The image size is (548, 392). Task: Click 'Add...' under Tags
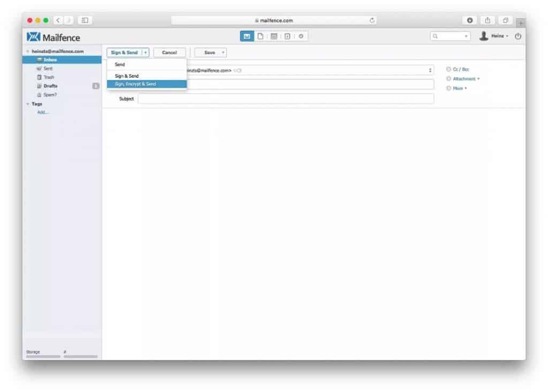tap(43, 112)
